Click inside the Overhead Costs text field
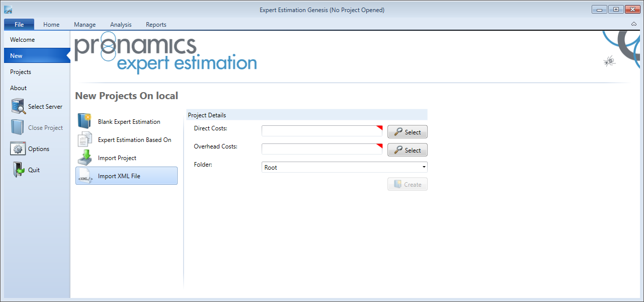Viewport: 644px width, 302px height. tap(322, 149)
